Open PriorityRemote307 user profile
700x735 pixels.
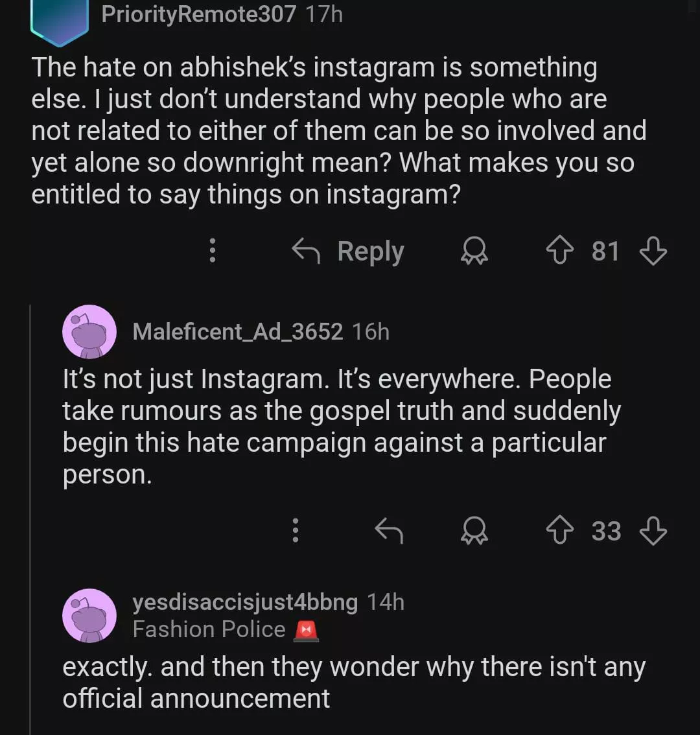click(x=198, y=14)
